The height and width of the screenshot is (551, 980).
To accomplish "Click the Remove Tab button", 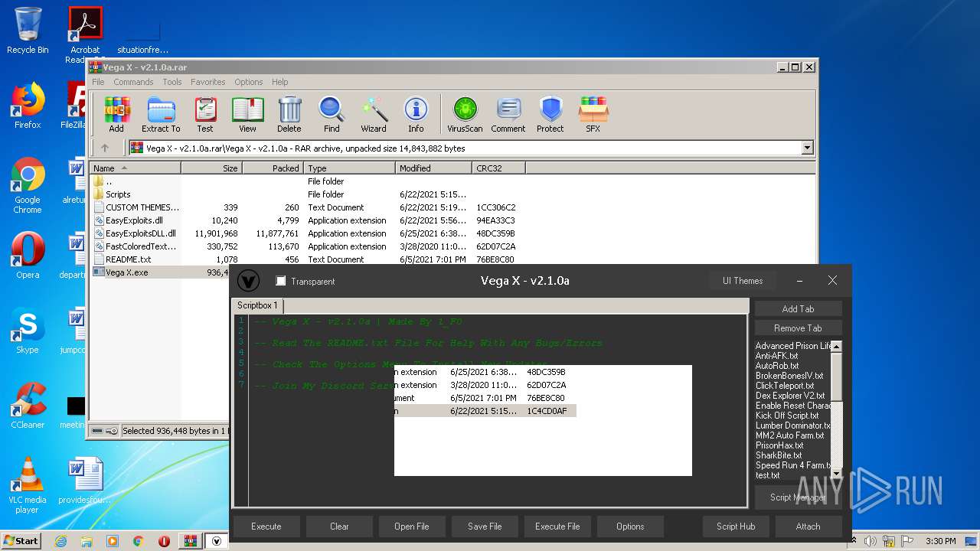I will tap(798, 328).
